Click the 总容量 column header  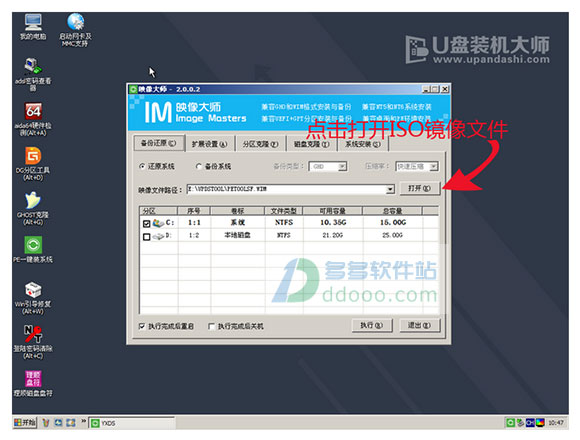coord(392,211)
